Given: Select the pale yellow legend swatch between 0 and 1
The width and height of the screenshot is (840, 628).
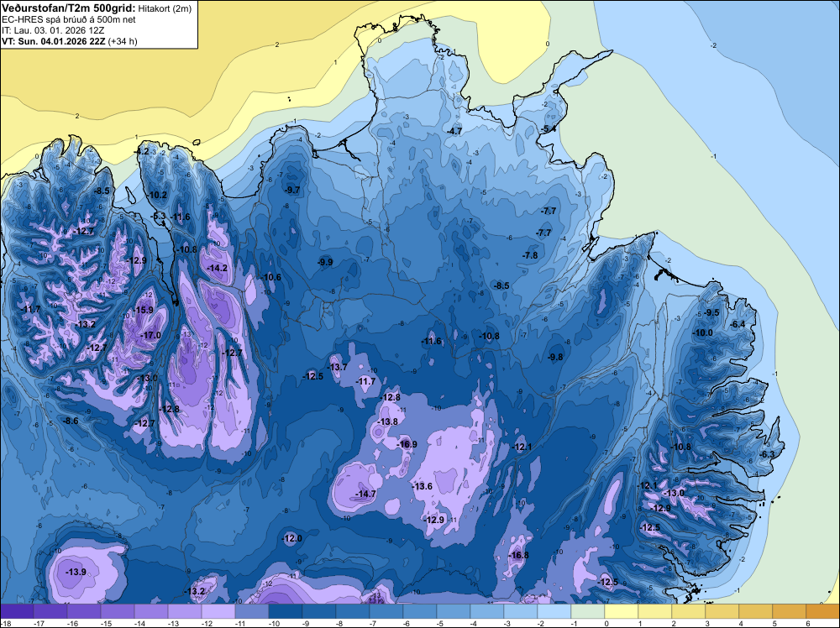Looking at the screenshot, I should [x=622, y=611].
